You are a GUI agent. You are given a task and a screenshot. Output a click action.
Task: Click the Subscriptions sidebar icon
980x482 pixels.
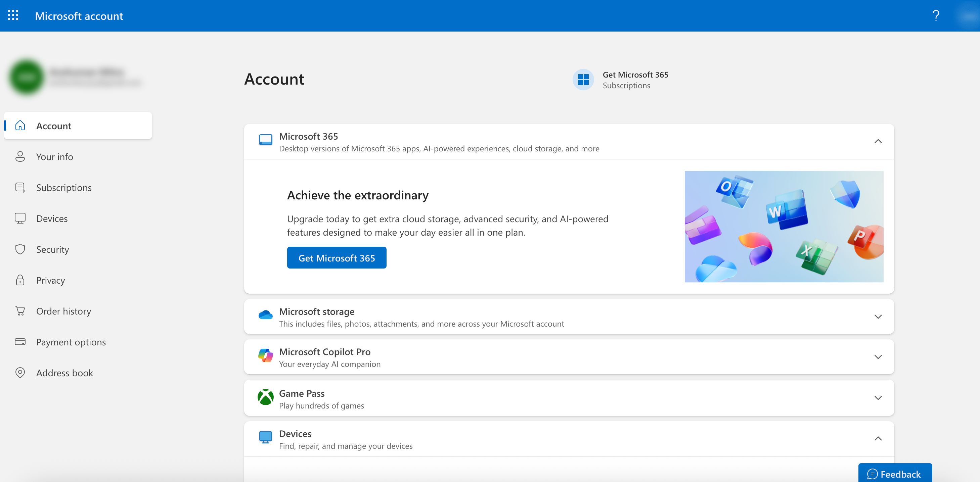20,187
